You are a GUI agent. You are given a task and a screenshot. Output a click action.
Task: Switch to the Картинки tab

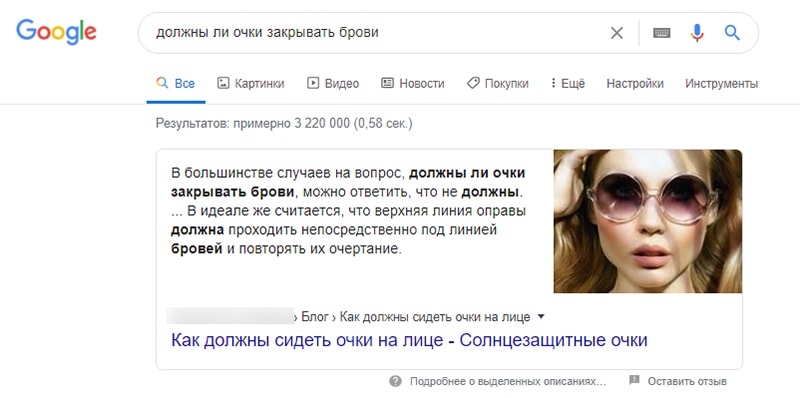(x=251, y=83)
